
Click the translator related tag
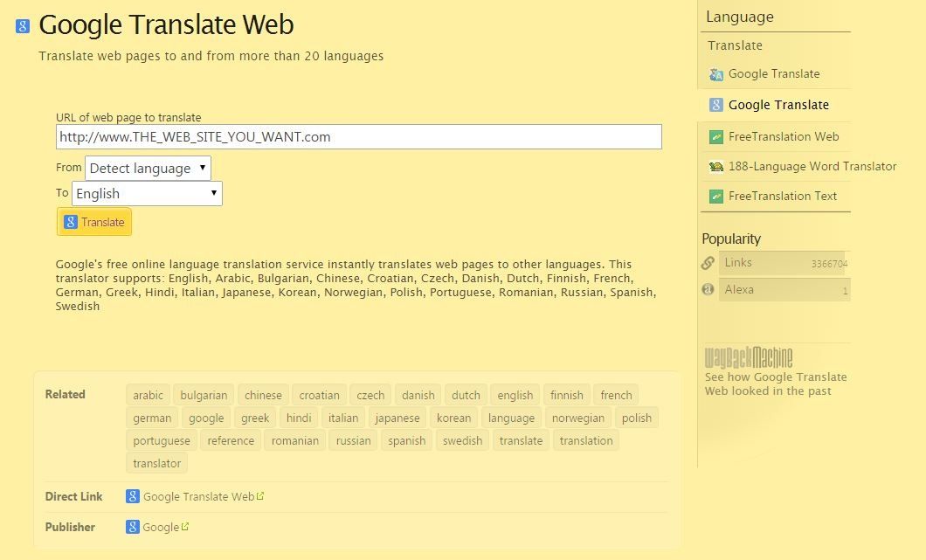click(156, 464)
